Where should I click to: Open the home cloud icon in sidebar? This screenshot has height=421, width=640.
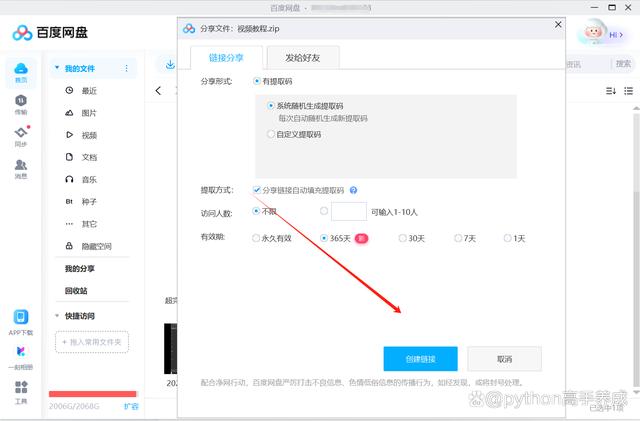click(21, 68)
